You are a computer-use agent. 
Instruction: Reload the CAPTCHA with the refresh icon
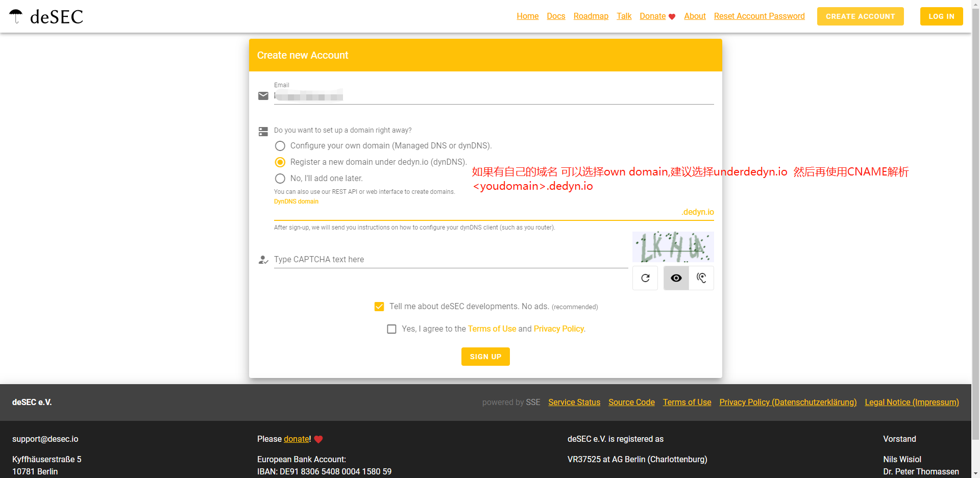point(645,278)
